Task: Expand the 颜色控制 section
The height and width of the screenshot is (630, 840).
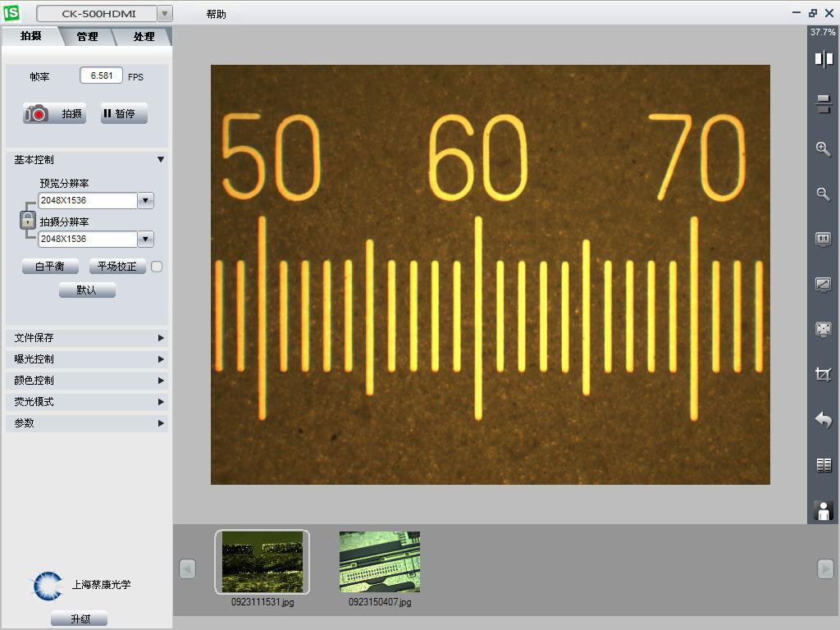Action: (87, 381)
